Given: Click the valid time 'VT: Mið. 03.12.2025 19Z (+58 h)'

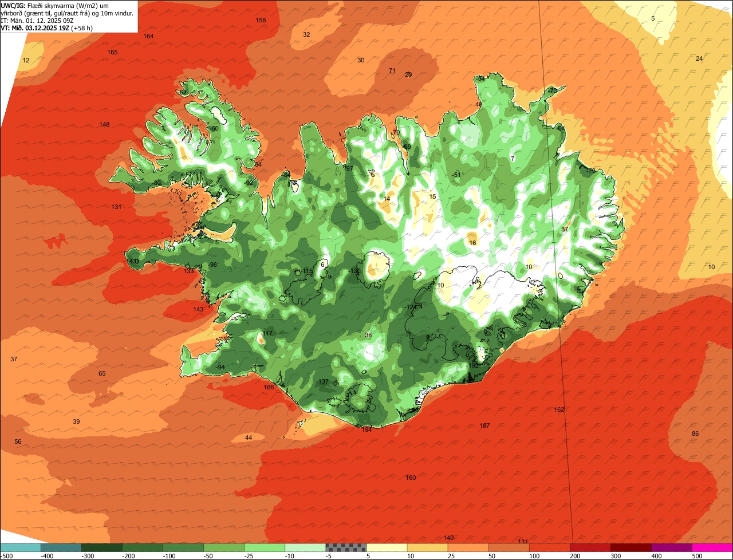Looking at the screenshot, I should click(47, 27).
